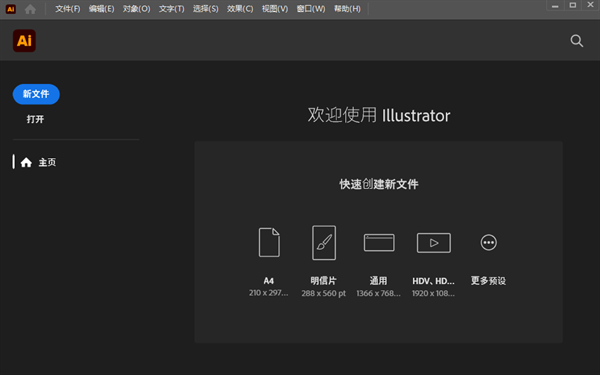Open search with the magnifier icon
The image size is (600, 375).
tap(577, 41)
